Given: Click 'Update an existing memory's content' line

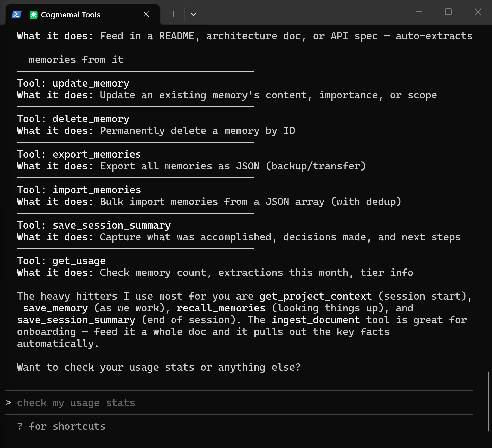Looking at the screenshot, I should tap(227, 95).
